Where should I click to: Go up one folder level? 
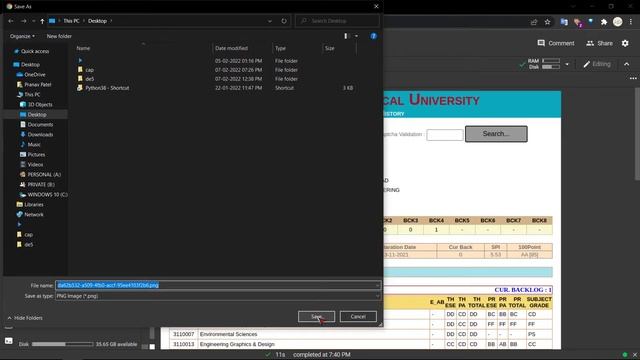coord(42,21)
